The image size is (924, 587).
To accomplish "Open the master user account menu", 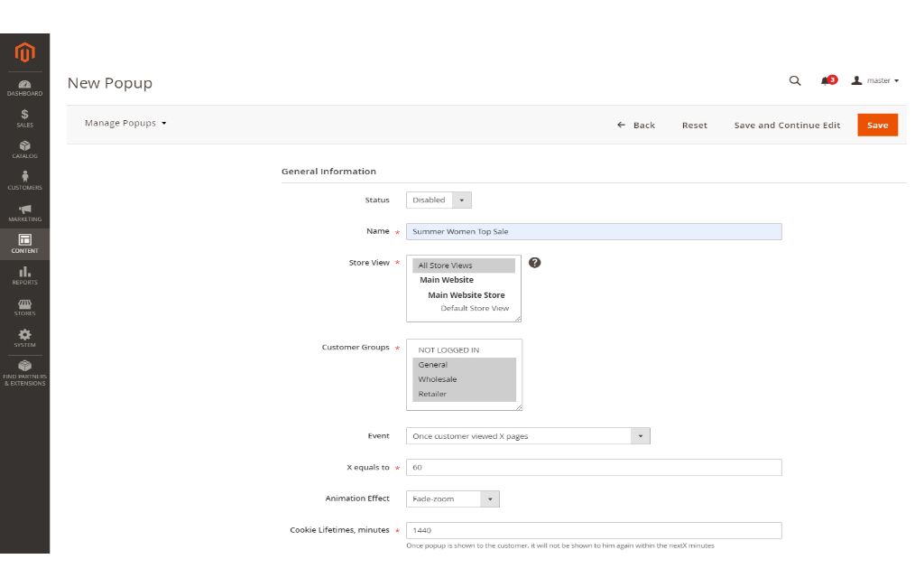I will pyautogui.click(x=875, y=80).
